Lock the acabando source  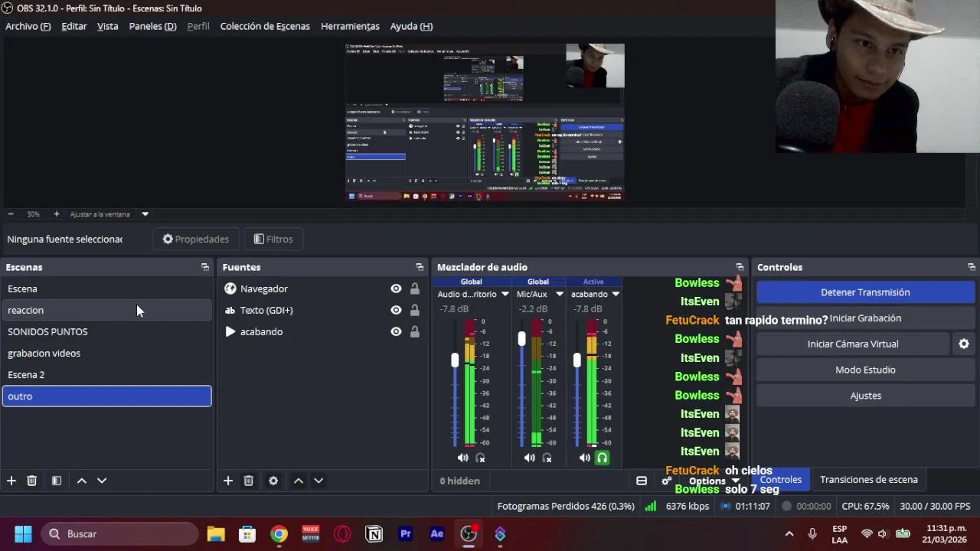coord(414,331)
